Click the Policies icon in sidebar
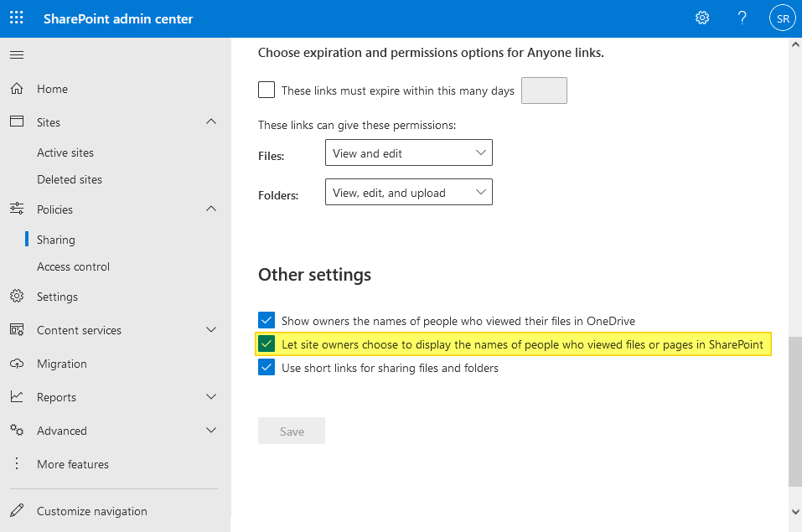Screen dimensions: 802x532 tap(16, 209)
